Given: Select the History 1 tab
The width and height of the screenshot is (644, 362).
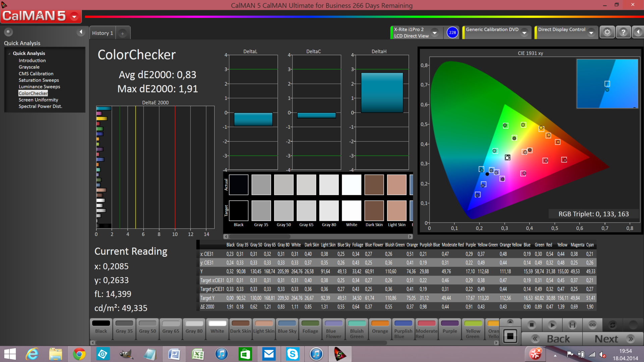Looking at the screenshot, I should [x=102, y=33].
